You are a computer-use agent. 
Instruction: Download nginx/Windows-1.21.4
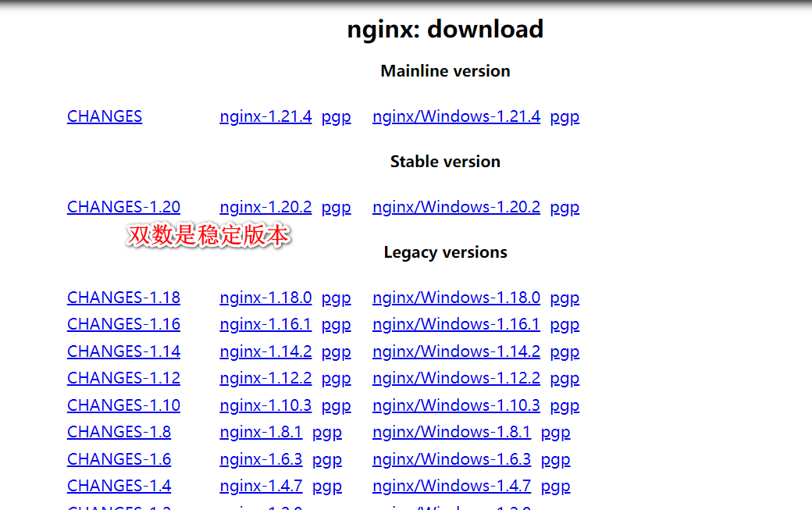click(x=456, y=116)
